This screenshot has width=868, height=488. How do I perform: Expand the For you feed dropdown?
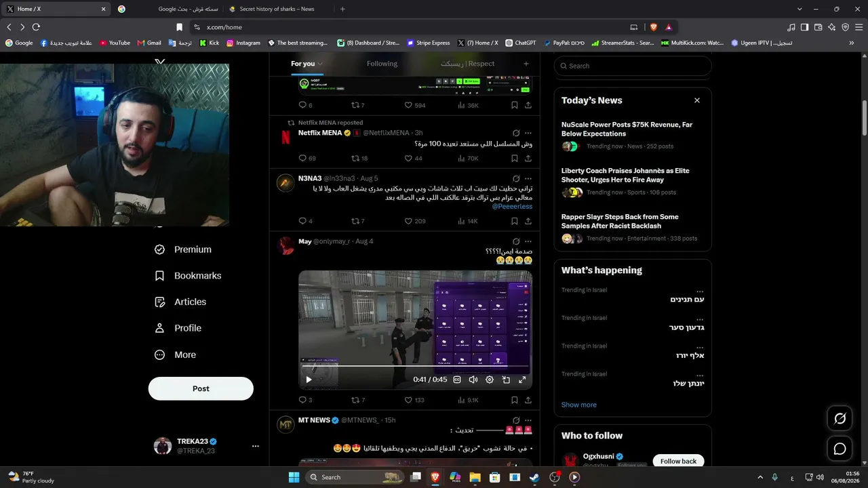[x=320, y=64]
